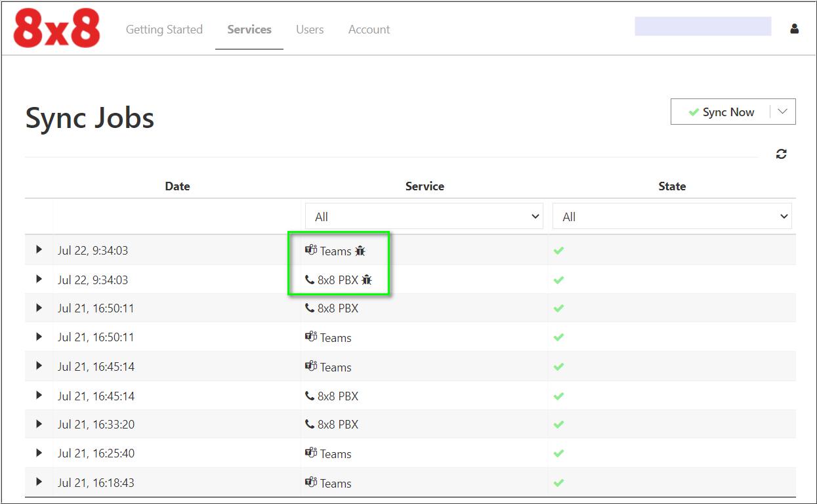This screenshot has height=504, width=817.
Task: Click green checkmark in the first job row
Action: 558,251
